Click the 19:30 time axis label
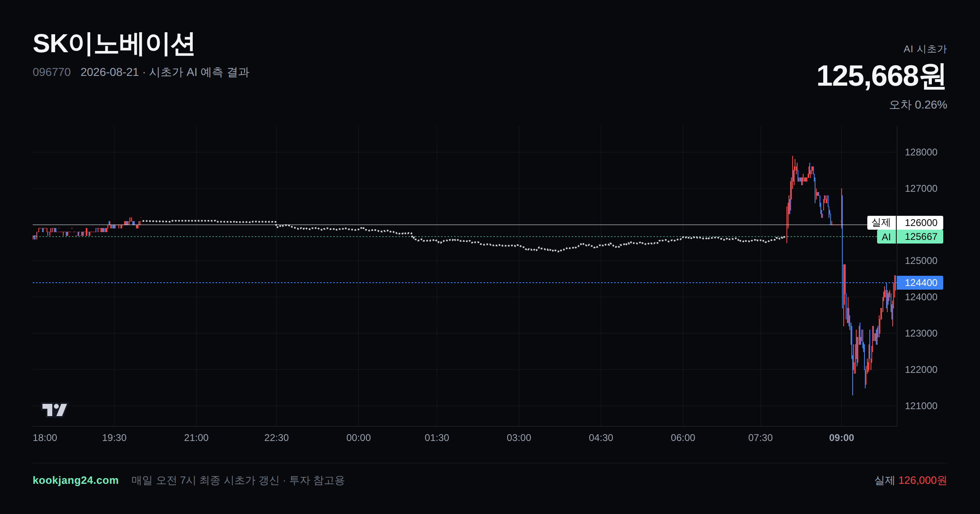 coord(114,438)
